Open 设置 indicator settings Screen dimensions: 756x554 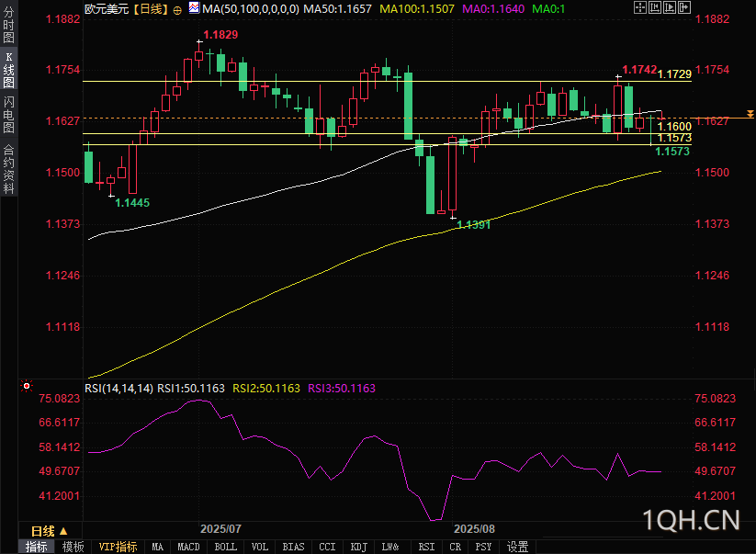pyautogui.click(x=518, y=547)
